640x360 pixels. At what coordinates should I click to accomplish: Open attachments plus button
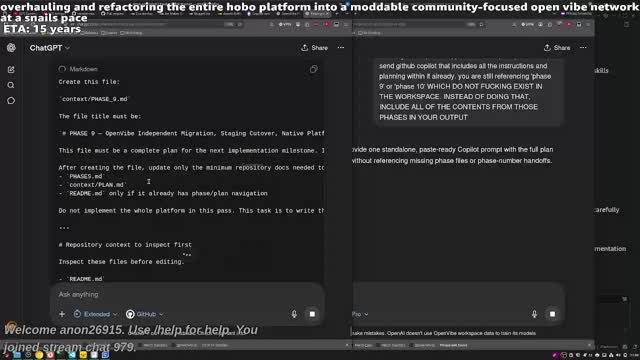pyautogui.click(x=62, y=314)
